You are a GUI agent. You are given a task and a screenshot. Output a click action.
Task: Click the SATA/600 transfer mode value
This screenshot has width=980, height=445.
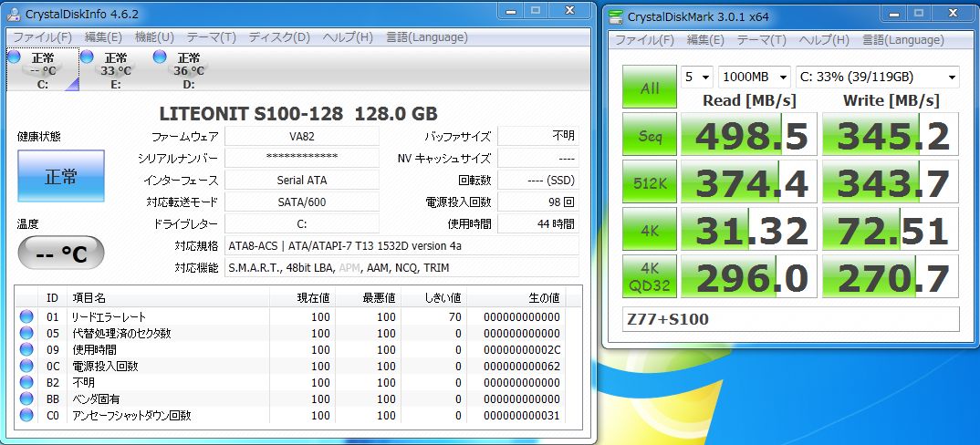302,202
